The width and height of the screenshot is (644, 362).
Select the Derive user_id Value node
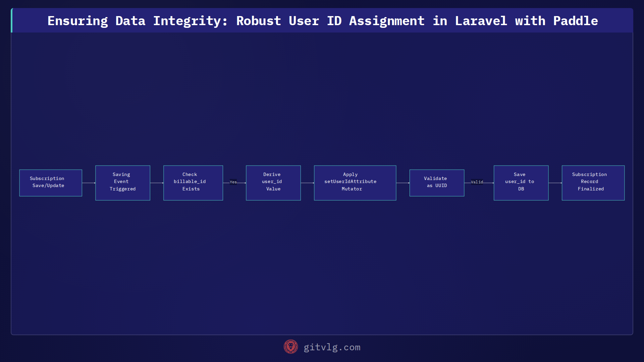[x=273, y=183]
